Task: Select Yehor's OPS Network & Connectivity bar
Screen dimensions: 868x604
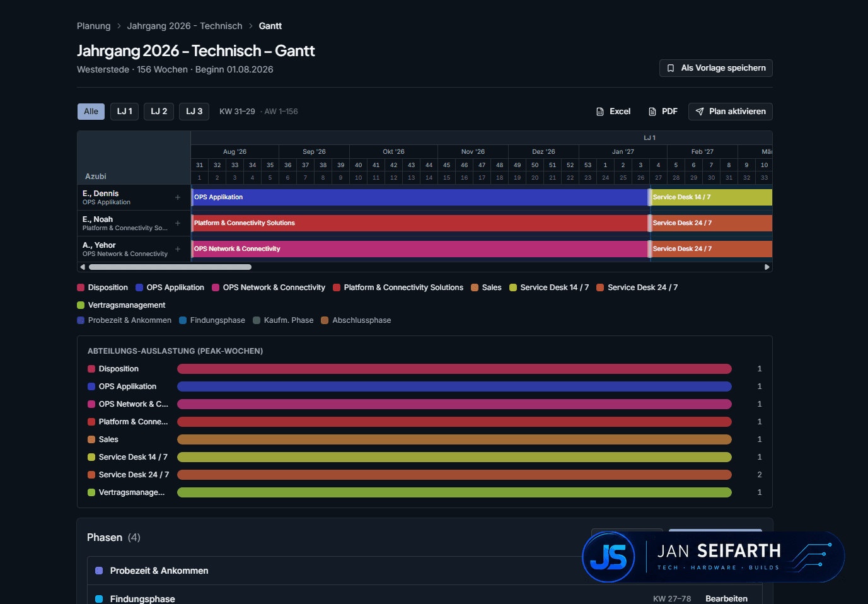Action: point(420,249)
